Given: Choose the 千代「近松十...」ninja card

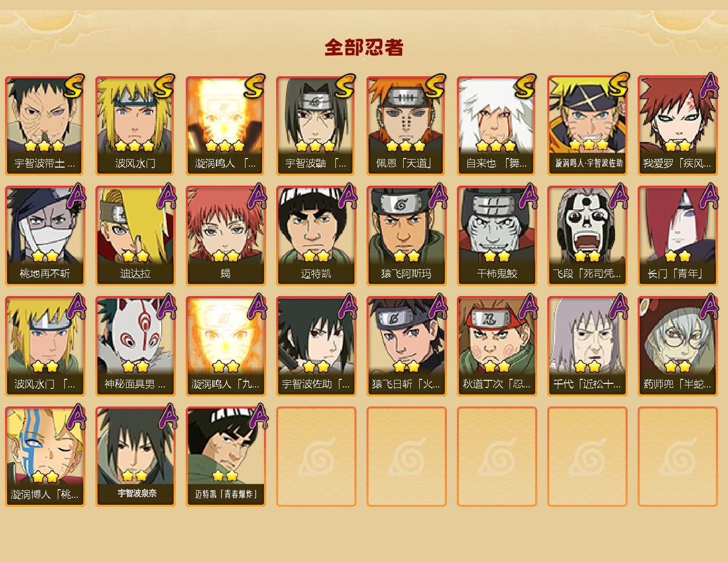Looking at the screenshot, I should click(587, 346).
